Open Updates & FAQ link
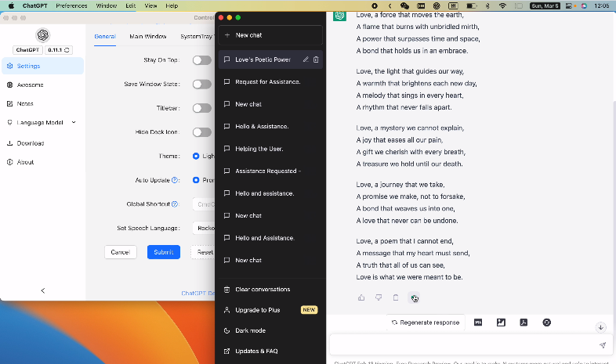The width and height of the screenshot is (616, 364). 270,351
